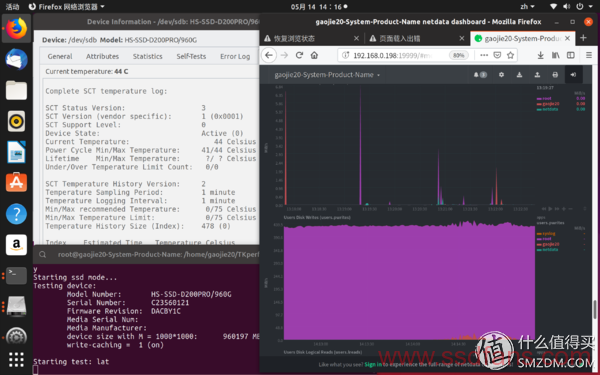Open the Firefox hamburger menu
Viewport: 600px width, 375px height.
589,55
